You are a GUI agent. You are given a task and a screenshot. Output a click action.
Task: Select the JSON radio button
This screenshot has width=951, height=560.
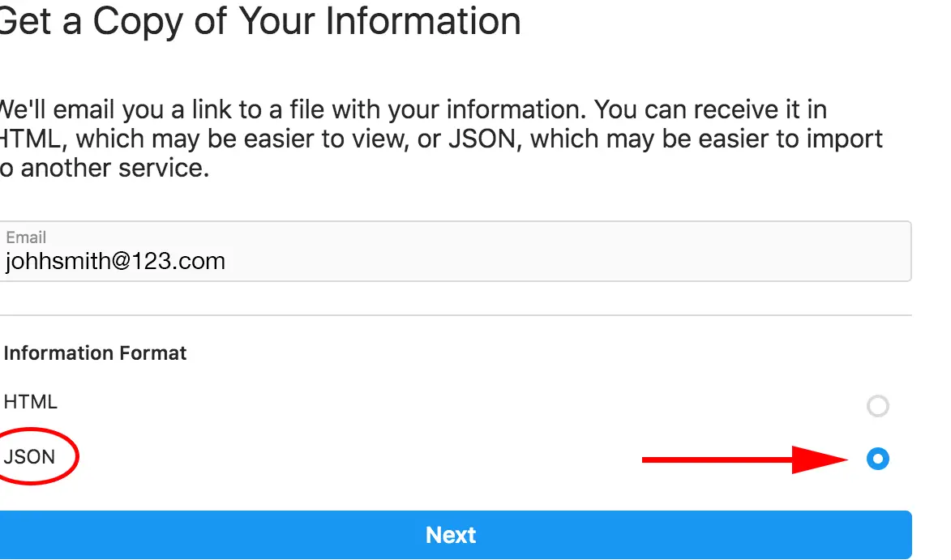[877, 459]
